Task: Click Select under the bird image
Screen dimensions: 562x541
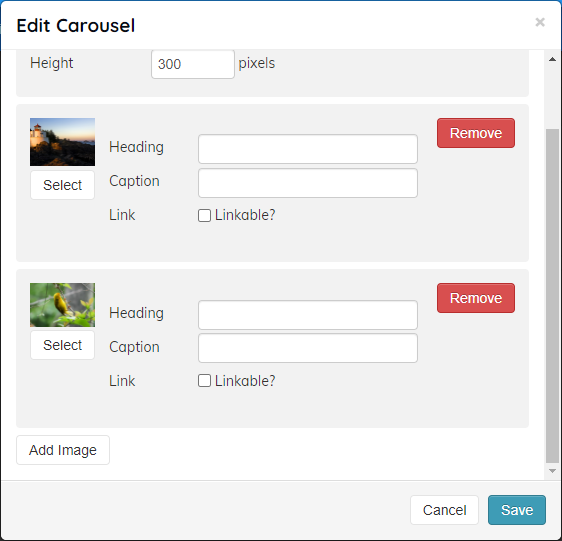Action: [x=62, y=345]
